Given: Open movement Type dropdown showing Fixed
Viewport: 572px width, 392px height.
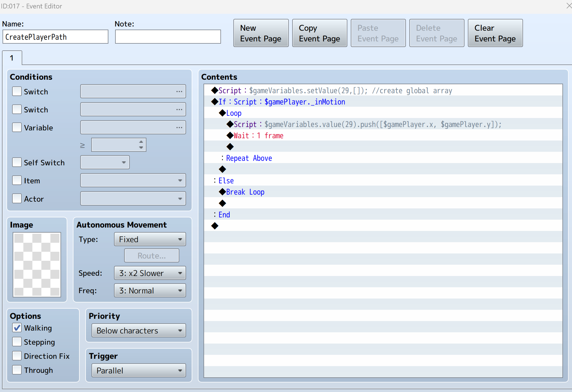Looking at the screenshot, I should (150, 239).
